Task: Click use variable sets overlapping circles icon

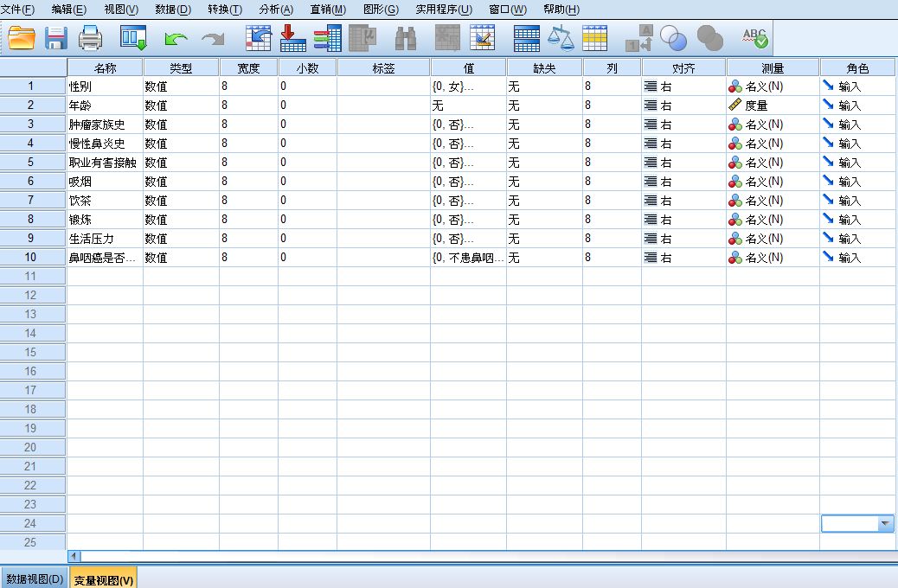Action: tap(673, 38)
